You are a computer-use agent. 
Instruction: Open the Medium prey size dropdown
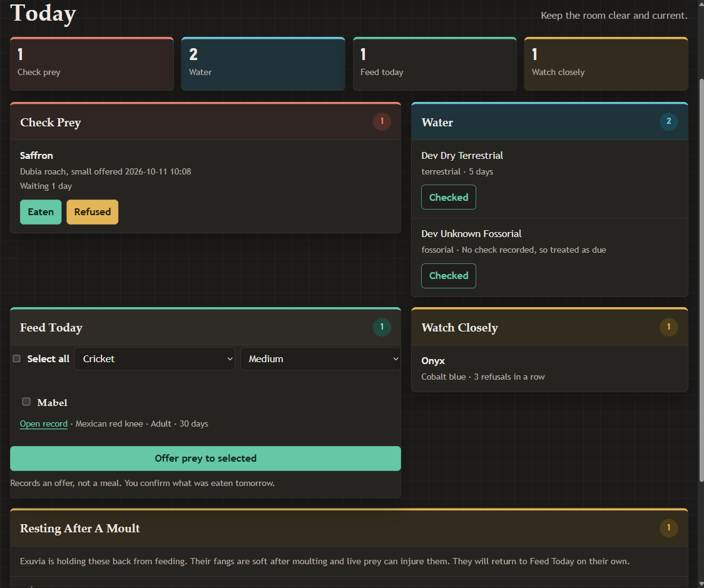point(320,358)
